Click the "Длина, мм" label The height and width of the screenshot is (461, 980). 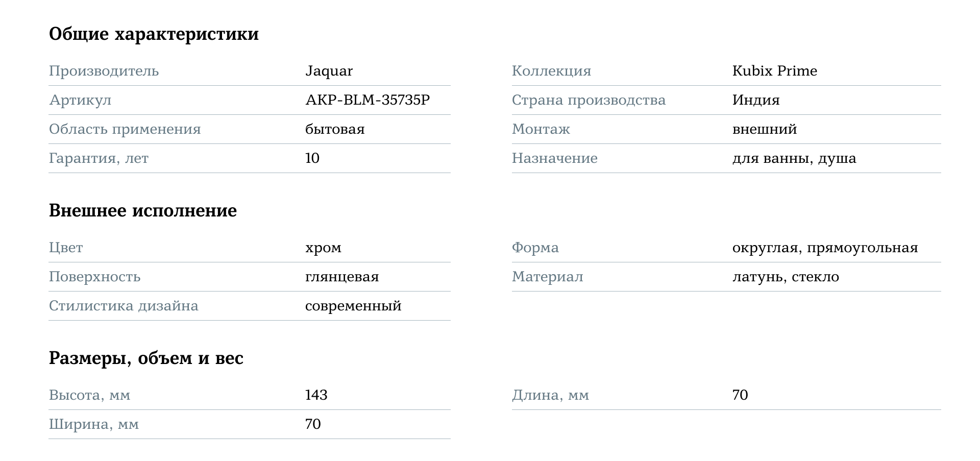pos(550,395)
